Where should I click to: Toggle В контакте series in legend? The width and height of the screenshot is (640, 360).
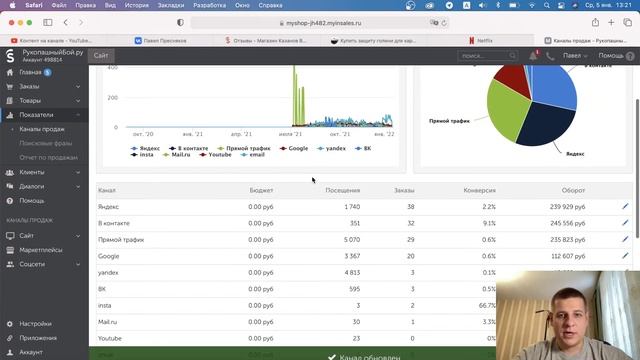(x=189, y=149)
